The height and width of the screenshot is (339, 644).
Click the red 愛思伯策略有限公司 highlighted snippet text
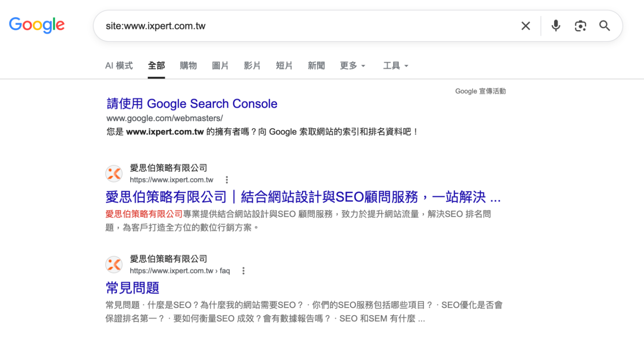(144, 214)
